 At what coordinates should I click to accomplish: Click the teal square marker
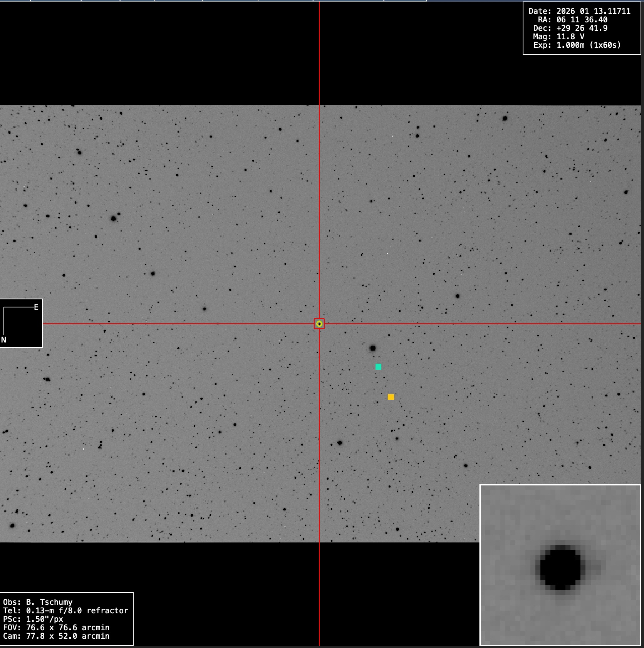(378, 367)
